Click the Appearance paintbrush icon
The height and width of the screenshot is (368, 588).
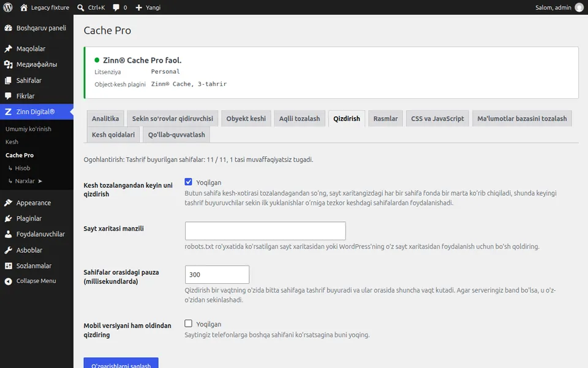(x=8, y=203)
